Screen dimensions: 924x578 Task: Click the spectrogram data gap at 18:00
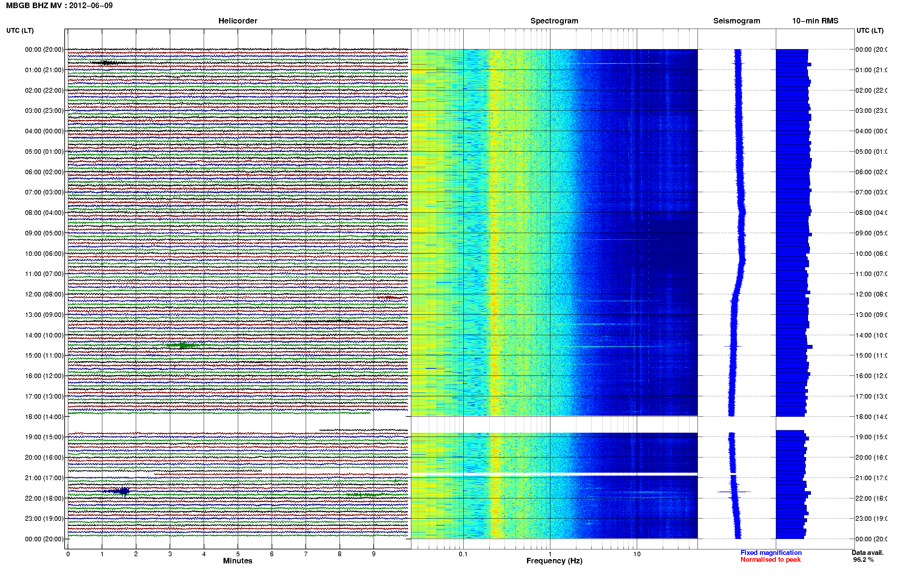pyautogui.click(x=554, y=424)
